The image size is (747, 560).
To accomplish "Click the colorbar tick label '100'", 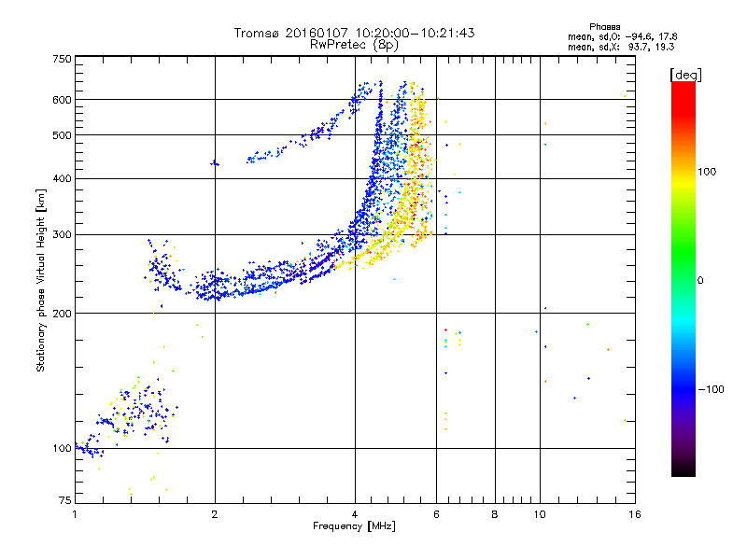I will coord(707,172).
